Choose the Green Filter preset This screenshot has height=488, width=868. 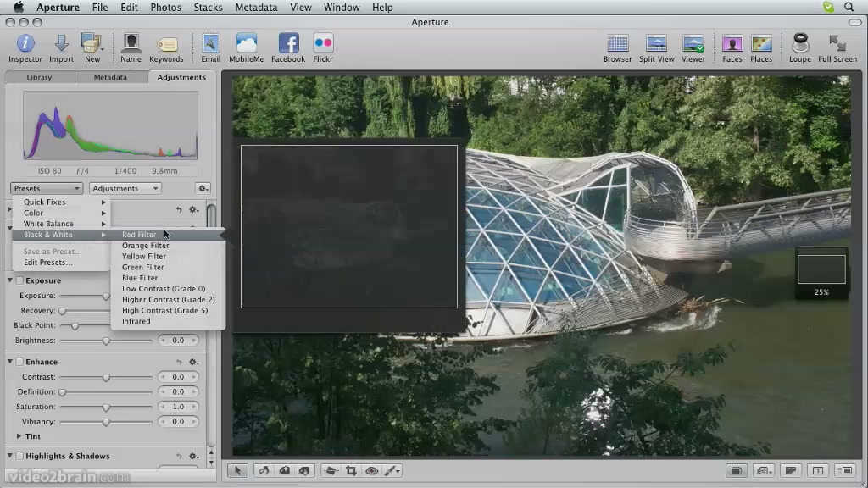[x=169, y=267]
